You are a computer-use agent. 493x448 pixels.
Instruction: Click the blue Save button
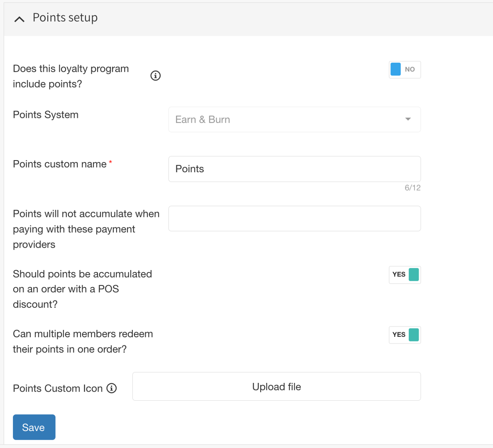(34, 427)
